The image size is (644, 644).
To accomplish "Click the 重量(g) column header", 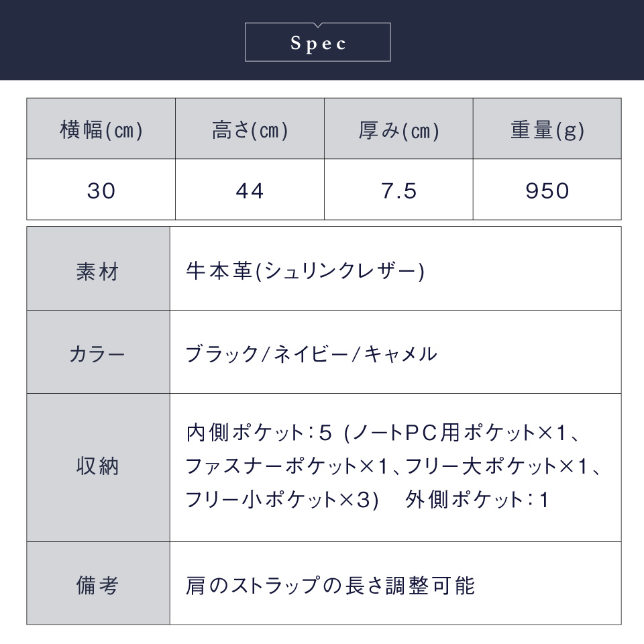I will pyautogui.click(x=547, y=129).
